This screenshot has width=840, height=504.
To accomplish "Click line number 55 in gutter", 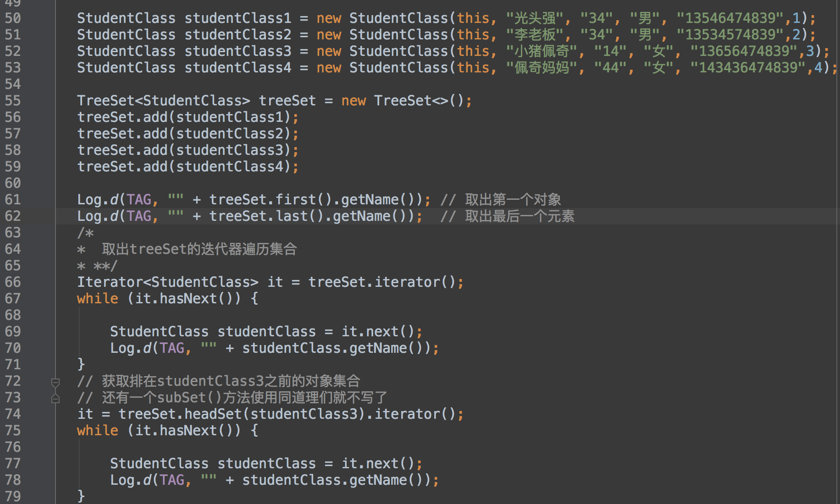I will pos(13,101).
